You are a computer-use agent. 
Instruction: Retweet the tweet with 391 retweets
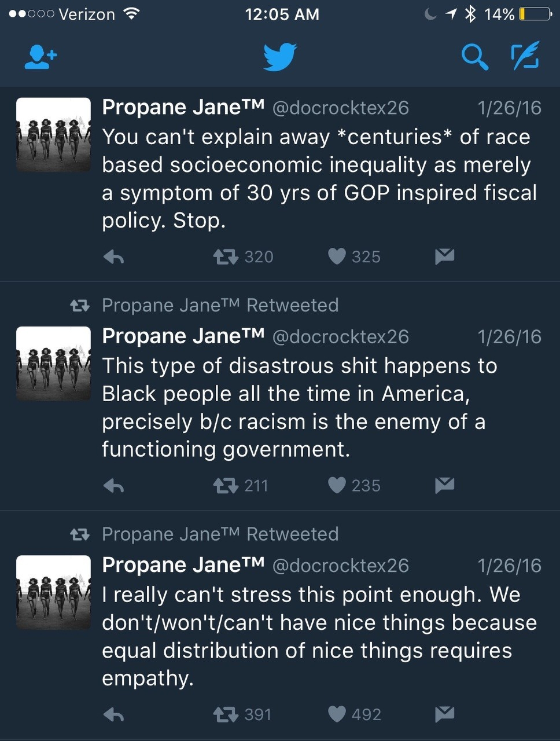226,714
